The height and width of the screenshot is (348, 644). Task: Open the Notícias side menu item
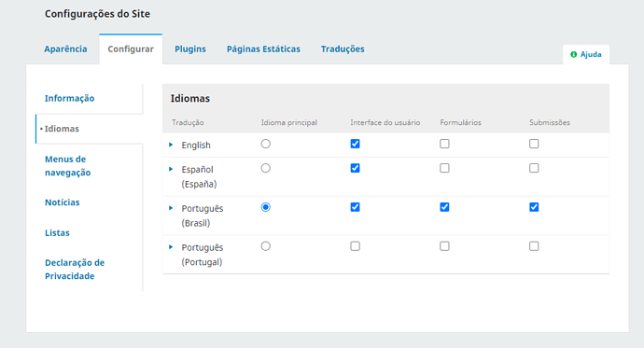tap(62, 202)
